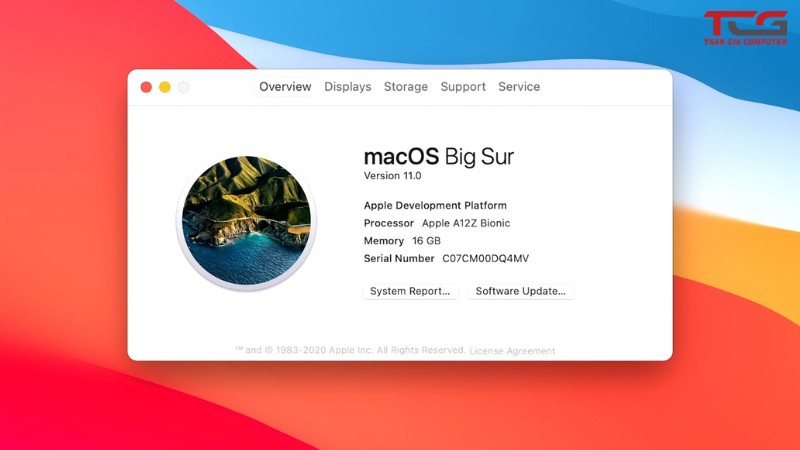Open the License Agreement link

click(512, 351)
